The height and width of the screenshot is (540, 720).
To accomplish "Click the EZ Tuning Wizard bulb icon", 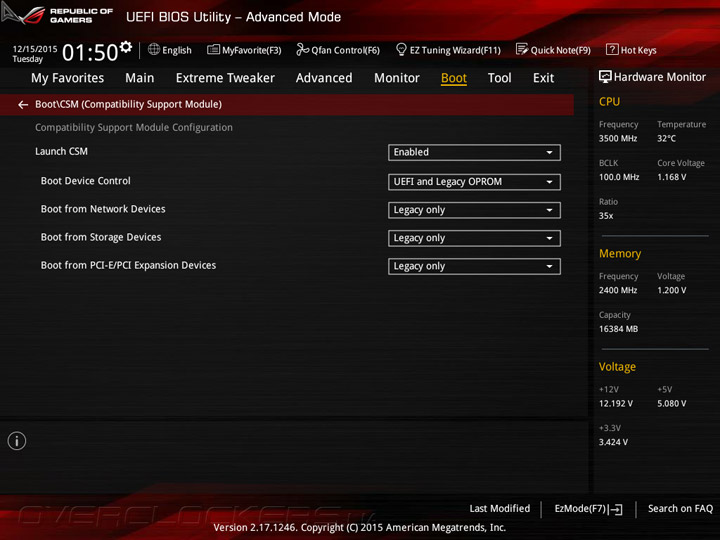I will coord(401,49).
